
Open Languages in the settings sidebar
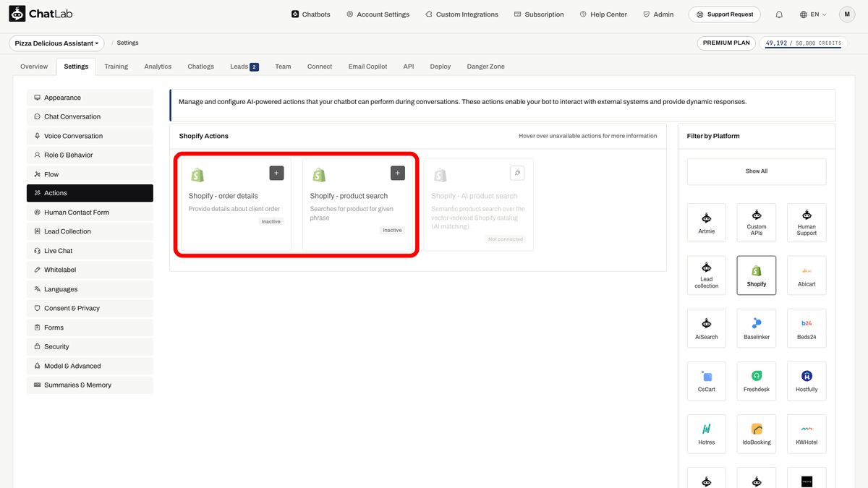90,289
